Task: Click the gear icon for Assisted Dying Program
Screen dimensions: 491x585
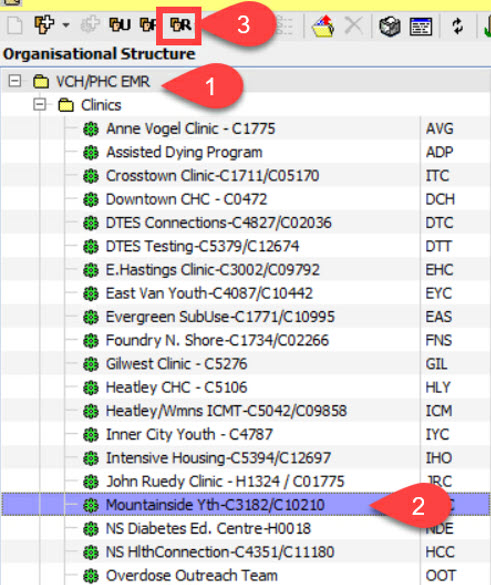Action: click(91, 153)
